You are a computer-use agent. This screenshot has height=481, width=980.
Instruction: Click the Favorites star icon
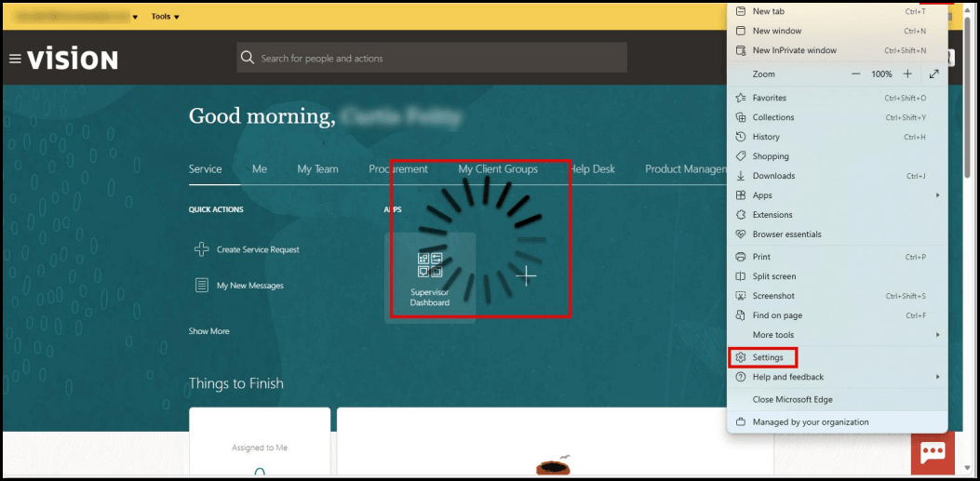tap(741, 98)
